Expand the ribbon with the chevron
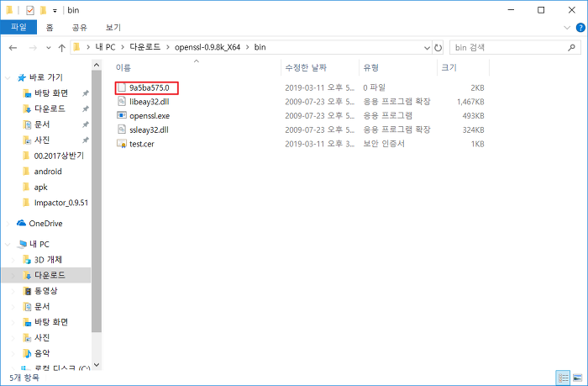Image resolution: width=588 pixels, height=386 pixels. click(567, 28)
